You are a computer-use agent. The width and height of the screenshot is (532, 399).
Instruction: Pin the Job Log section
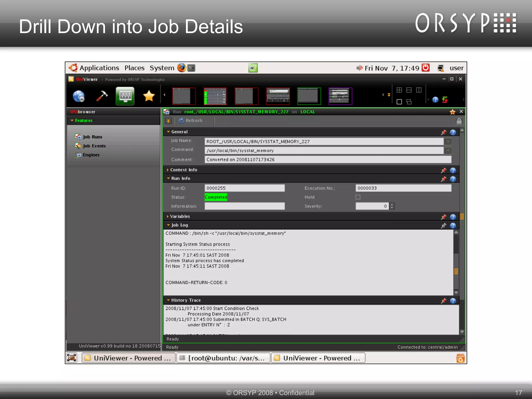pos(443,225)
